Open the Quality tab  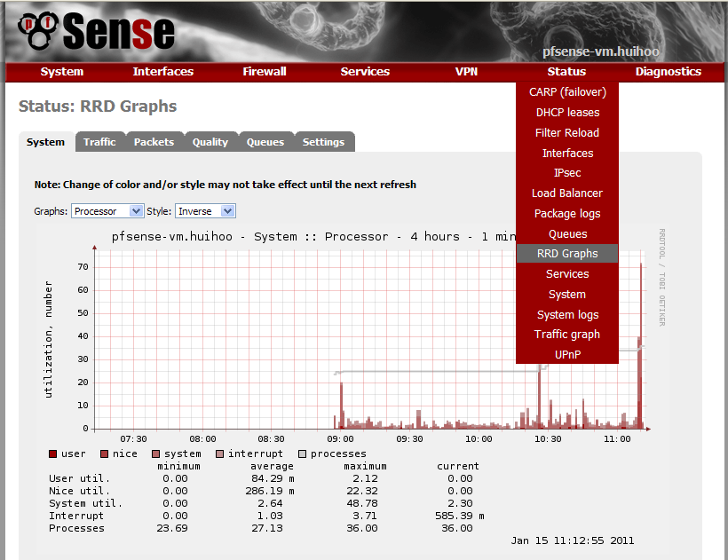pyautogui.click(x=210, y=142)
